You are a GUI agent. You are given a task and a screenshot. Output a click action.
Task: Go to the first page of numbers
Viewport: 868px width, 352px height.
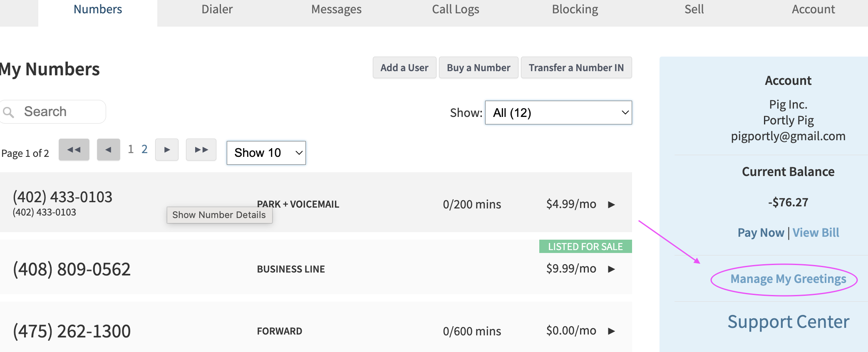coord(74,150)
